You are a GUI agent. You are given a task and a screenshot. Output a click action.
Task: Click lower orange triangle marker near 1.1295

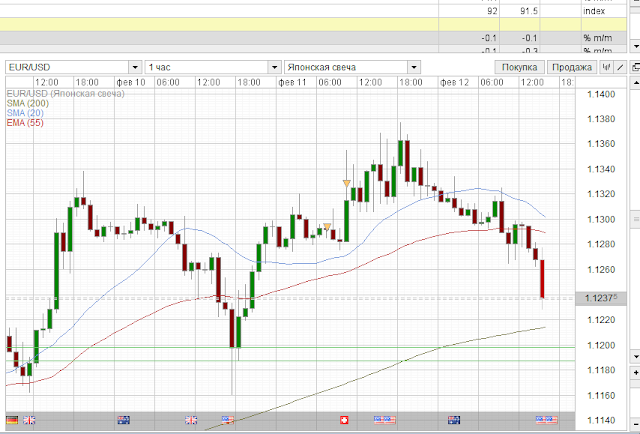click(327, 227)
